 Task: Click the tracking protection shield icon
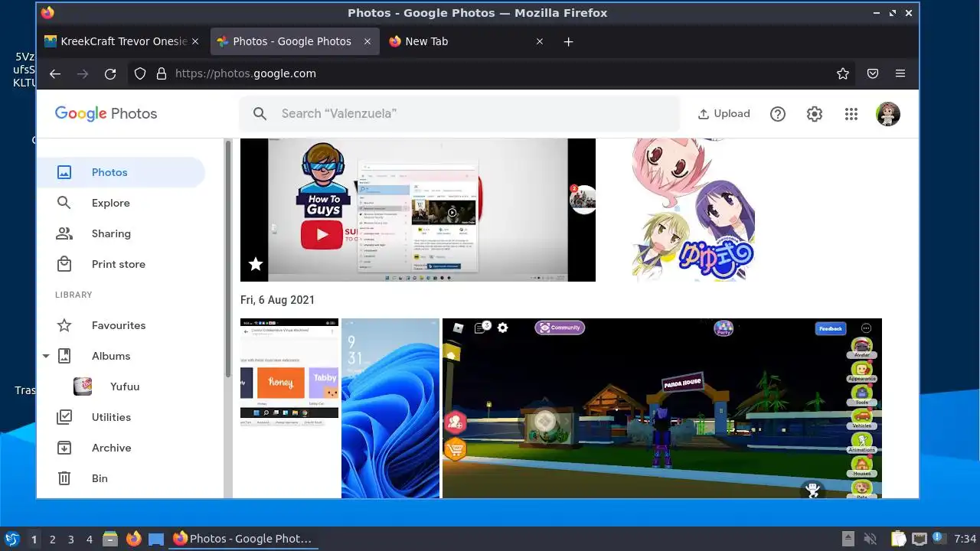(140, 73)
